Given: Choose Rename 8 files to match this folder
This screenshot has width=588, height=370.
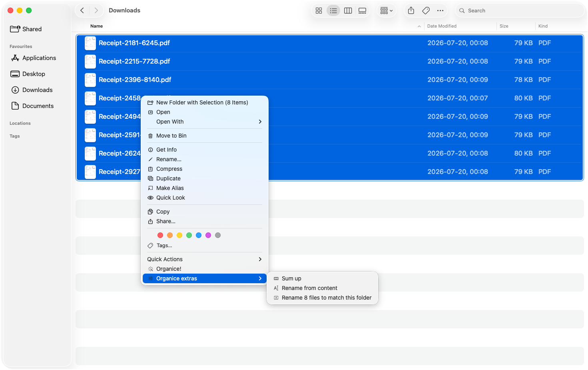Looking at the screenshot, I should click(322, 298).
